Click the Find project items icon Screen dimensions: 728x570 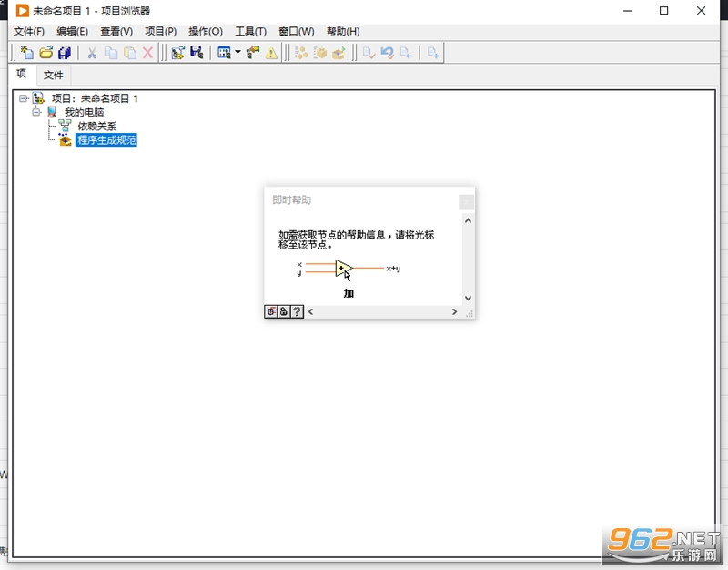(253, 53)
